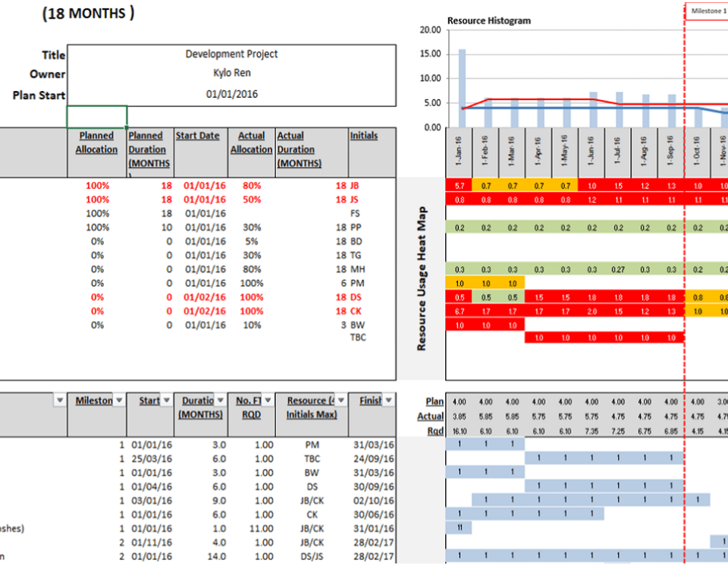The height and width of the screenshot is (569, 728).
Task: Click the Gantt cell showing 11
Action: [x=460, y=528]
